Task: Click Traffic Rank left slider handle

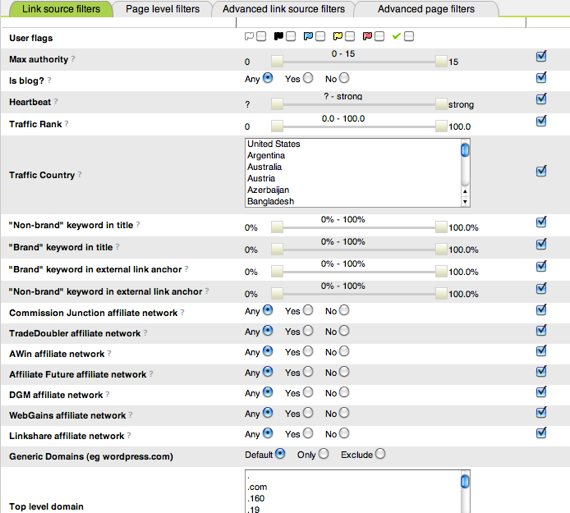Action: click(277, 127)
